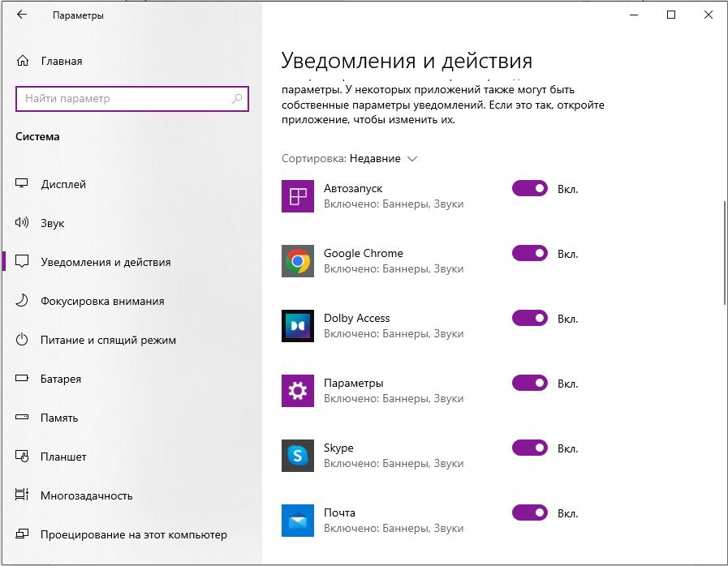This screenshot has width=728, height=566.
Task: Click the Проецирование projection icon
Action: [x=22, y=534]
